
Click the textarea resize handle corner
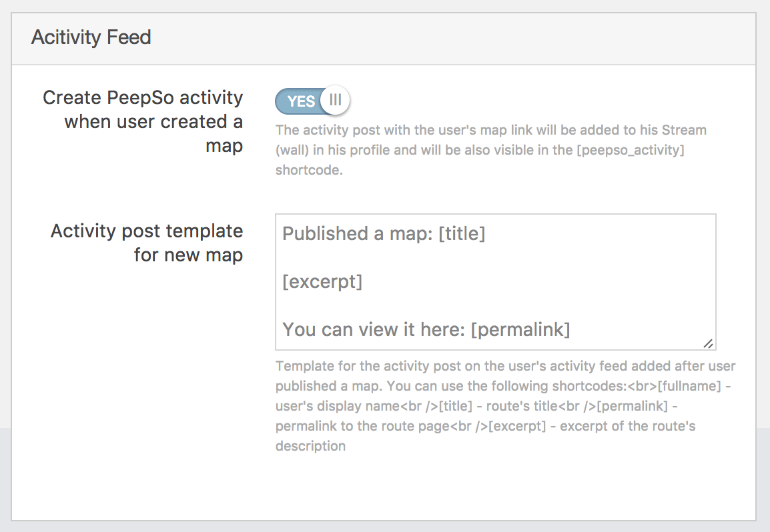708,343
